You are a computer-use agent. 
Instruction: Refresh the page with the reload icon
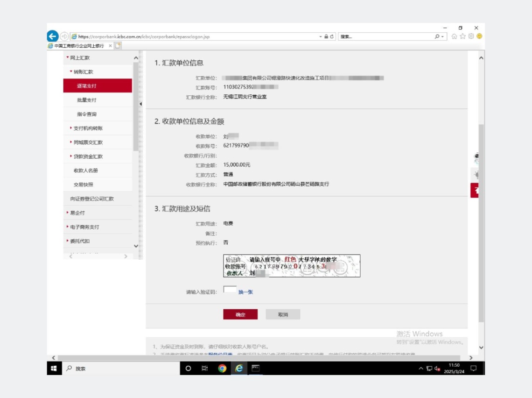pyautogui.click(x=332, y=36)
